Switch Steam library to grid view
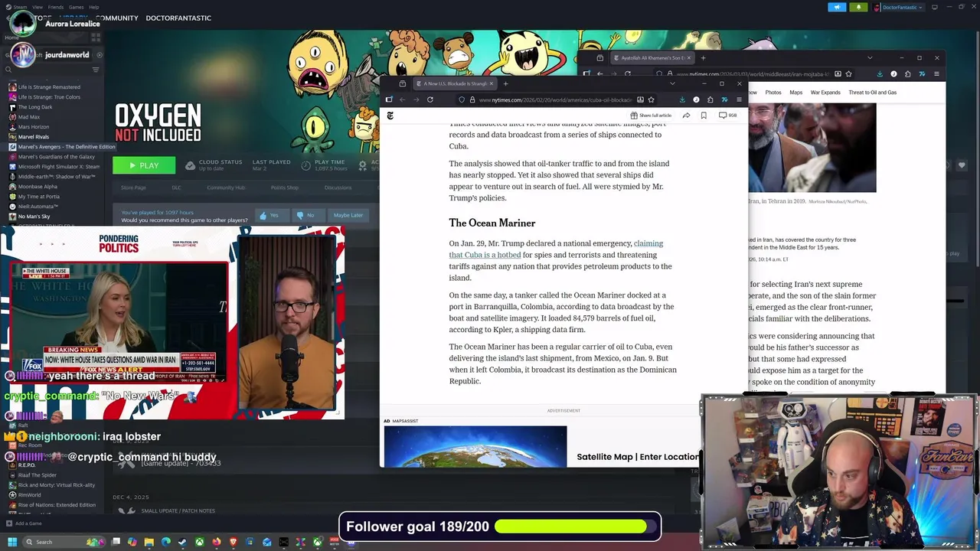 (x=96, y=37)
